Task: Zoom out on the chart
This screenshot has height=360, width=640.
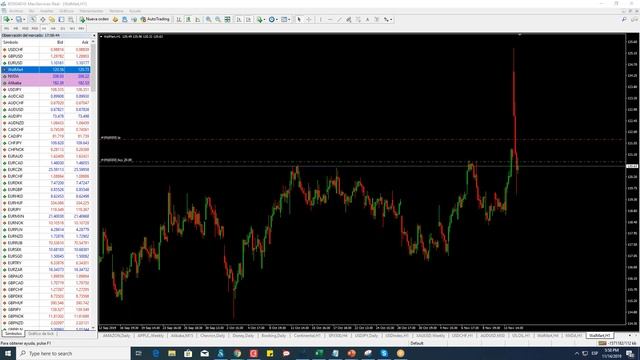Action: pyautogui.click(x=218, y=19)
